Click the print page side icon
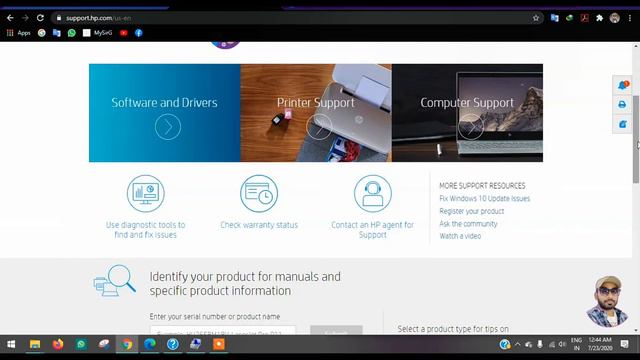640x360 pixels. click(x=622, y=104)
